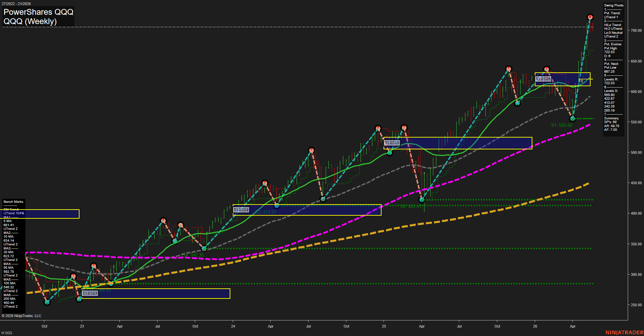
Task: Click the 550.00 price axis label
Action: [x=636, y=122]
